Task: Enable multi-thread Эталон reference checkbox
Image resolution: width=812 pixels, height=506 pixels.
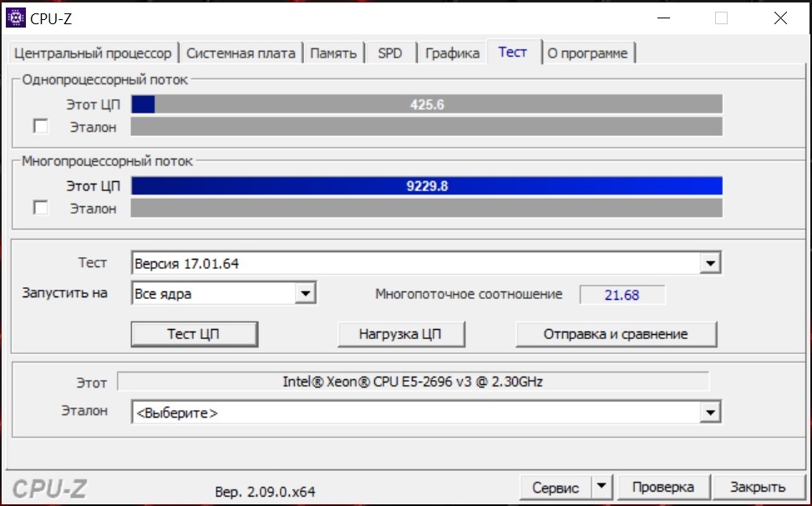Action: point(40,207)
